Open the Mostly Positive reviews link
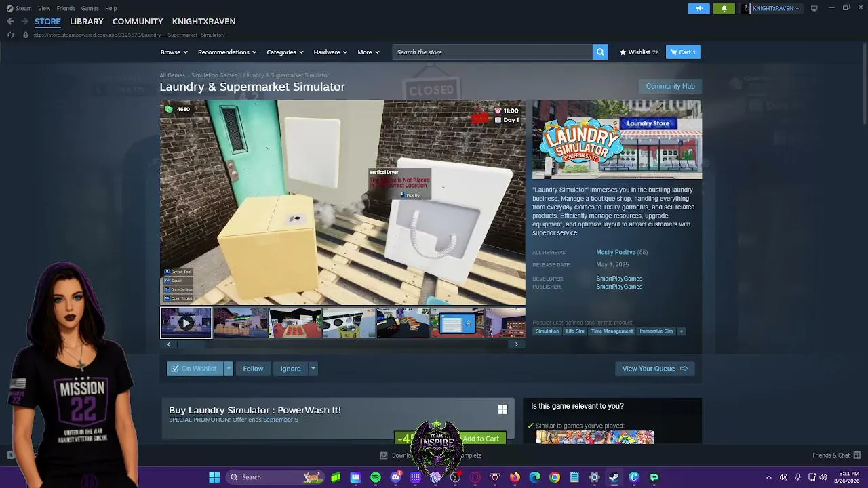 coord(616,253)
